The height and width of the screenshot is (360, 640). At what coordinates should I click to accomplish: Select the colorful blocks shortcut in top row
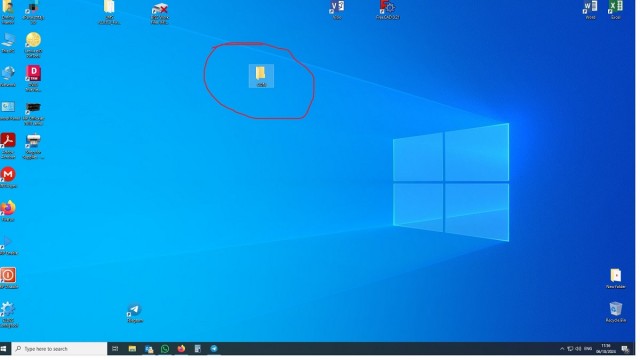coord(33,12)
